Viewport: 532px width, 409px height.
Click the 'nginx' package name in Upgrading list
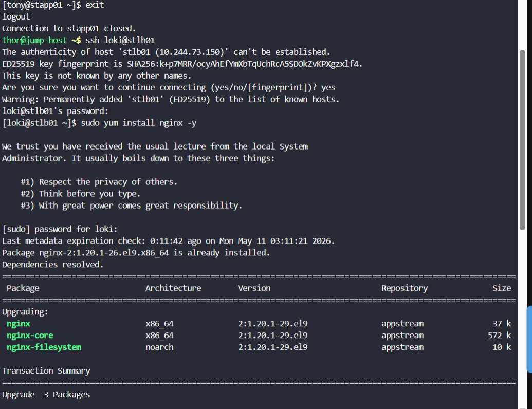(19, 324)
